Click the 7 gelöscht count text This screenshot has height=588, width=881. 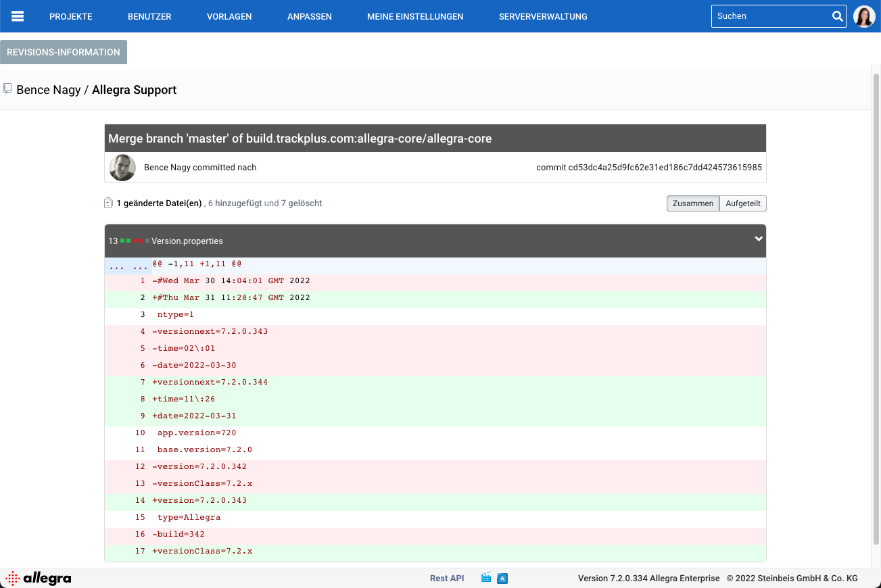point(302,203)
